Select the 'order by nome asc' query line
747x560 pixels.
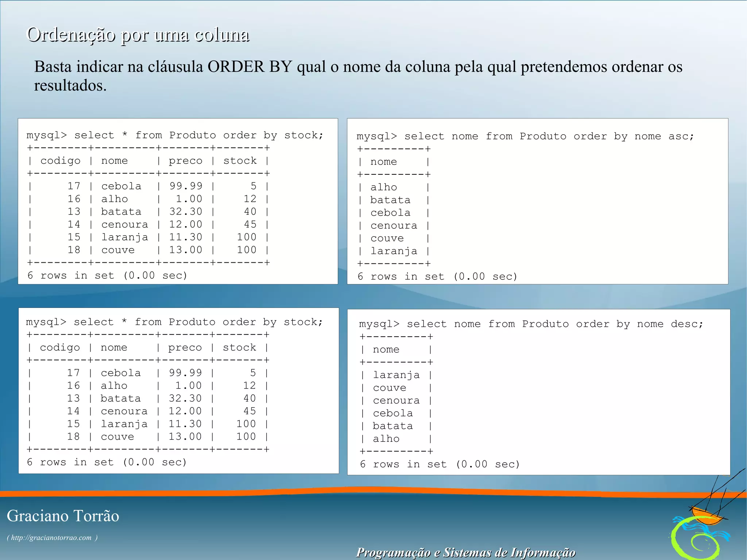click(525, 136)
